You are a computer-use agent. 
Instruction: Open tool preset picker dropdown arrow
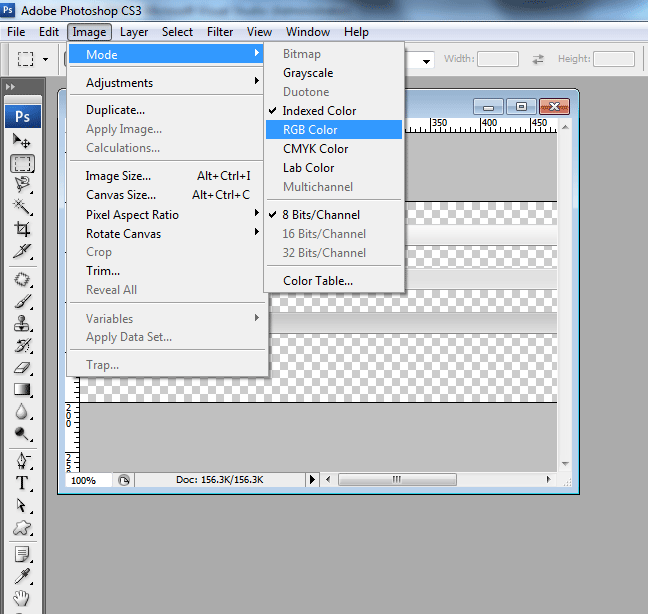click(45, 59)
